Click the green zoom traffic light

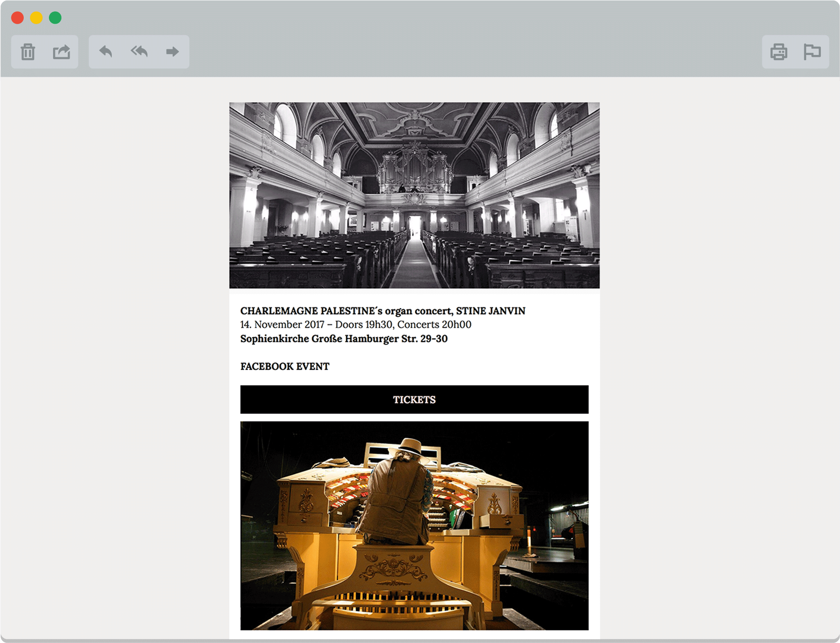point(56,17)
